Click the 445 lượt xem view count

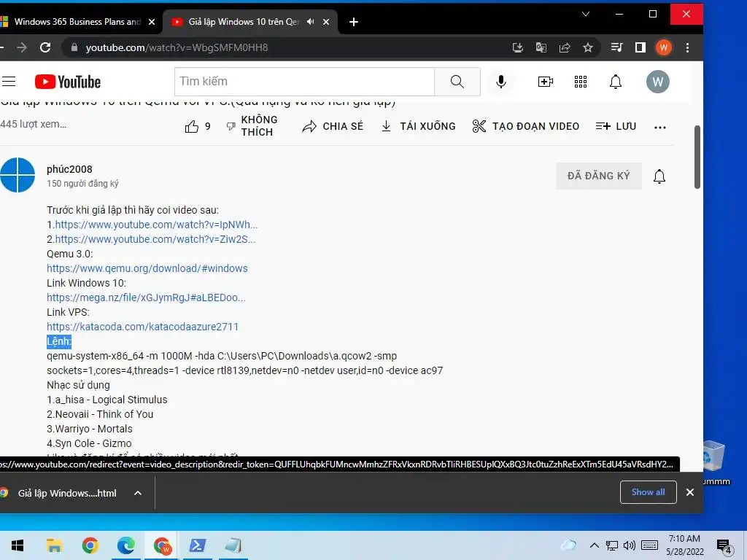coord(34,124)
